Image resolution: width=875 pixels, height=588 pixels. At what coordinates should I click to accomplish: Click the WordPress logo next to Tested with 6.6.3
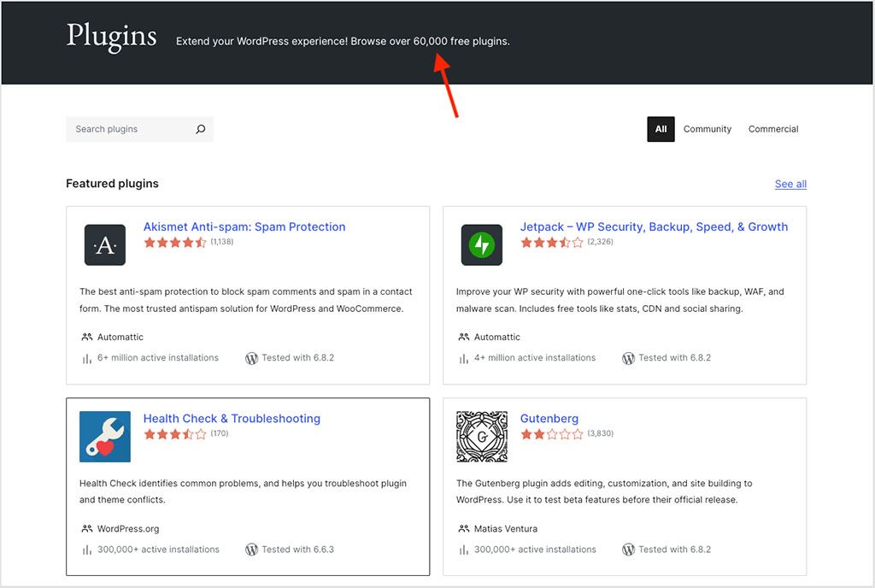[252, 550]
